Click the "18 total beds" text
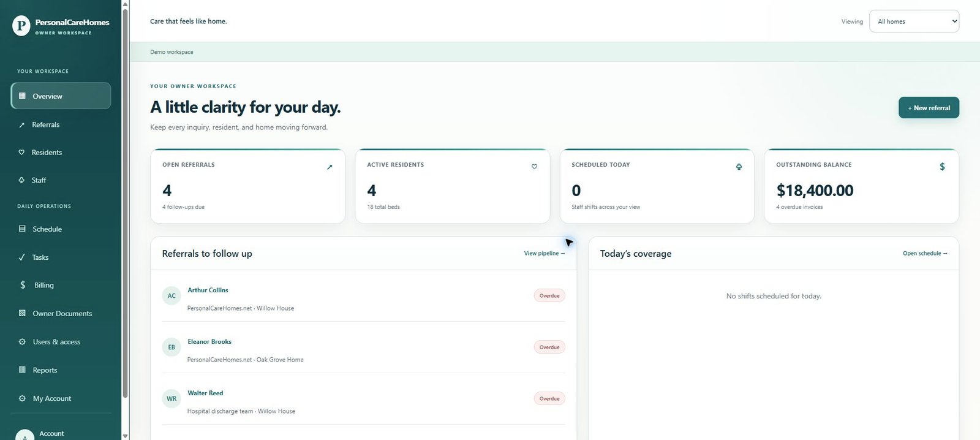 (383, 207)
